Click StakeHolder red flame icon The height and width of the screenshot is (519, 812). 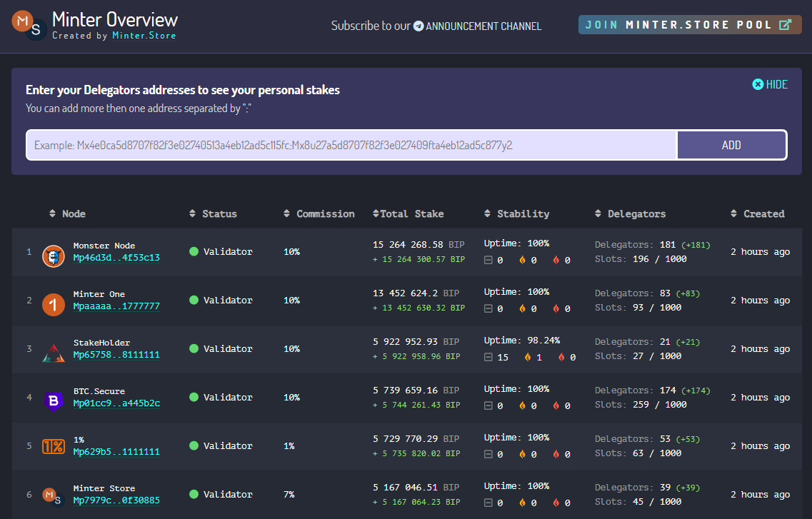coord(561,357)
